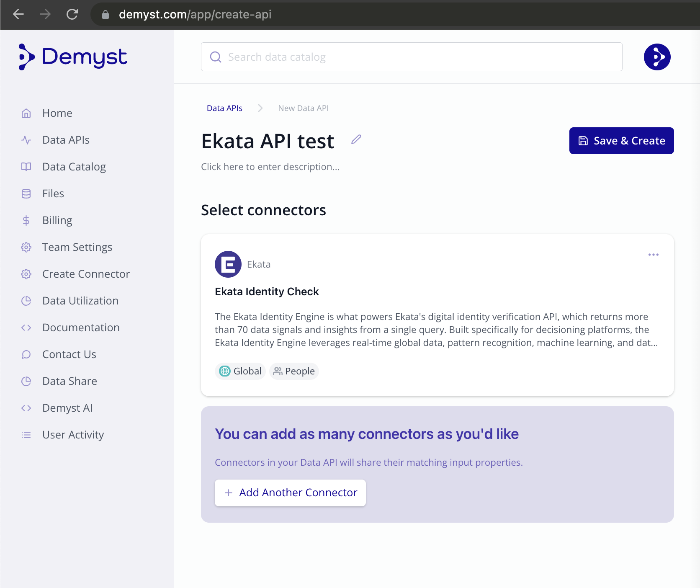Click the lock icon in the address bar
Image resolution: width=700 pixels, height=588 pixels.
click(106, 15)
